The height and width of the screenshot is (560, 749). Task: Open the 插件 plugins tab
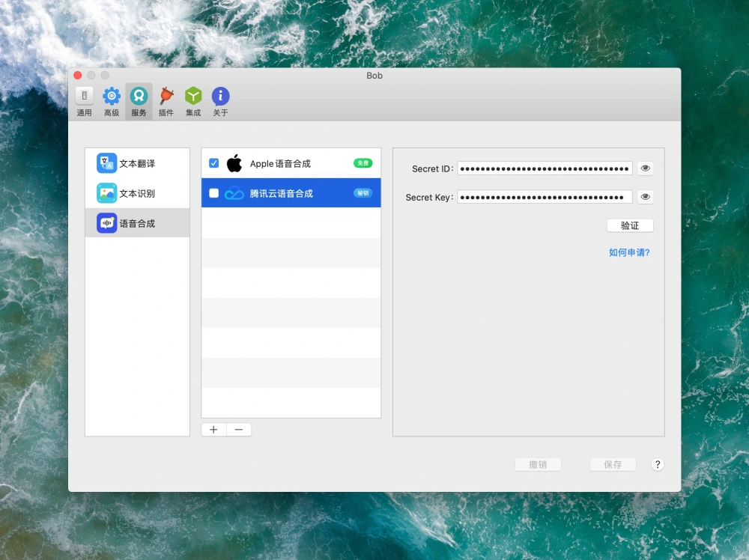click(x=166, y=102)
